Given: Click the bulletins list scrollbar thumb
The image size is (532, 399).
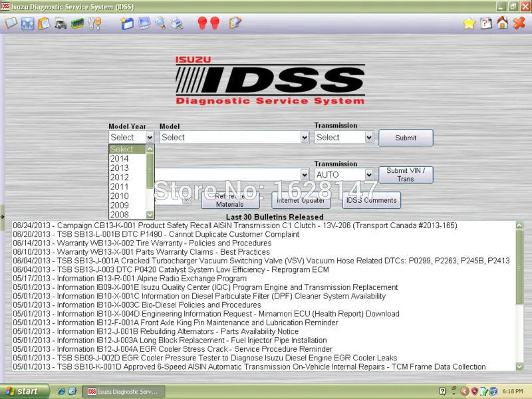Looking at the screenshot, I should click(519, 267).
